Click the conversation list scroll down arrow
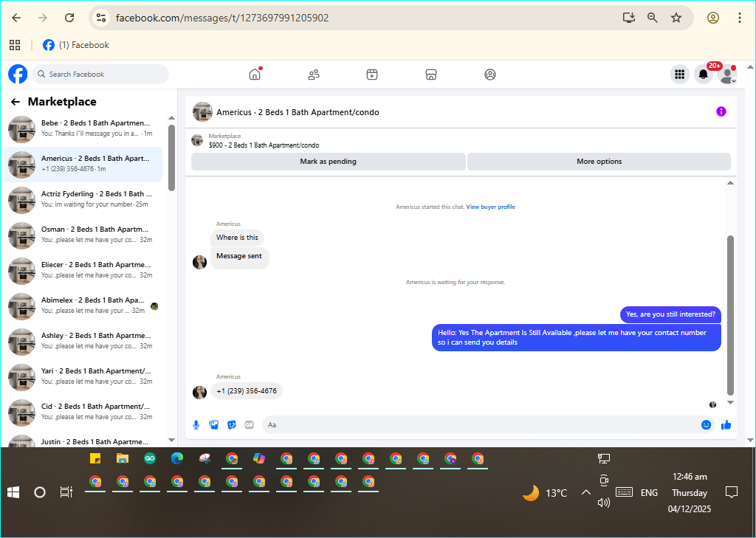Viewport: 756px width, 538px height. (x=171, y=440)
